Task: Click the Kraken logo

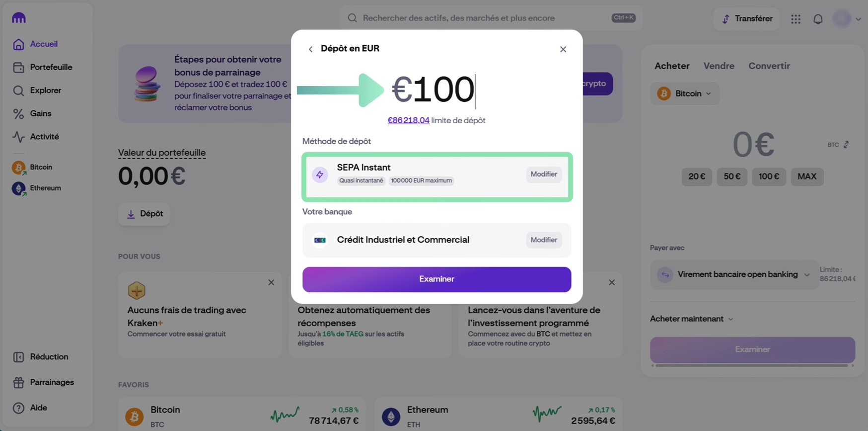Action: [x=18, y=17]
